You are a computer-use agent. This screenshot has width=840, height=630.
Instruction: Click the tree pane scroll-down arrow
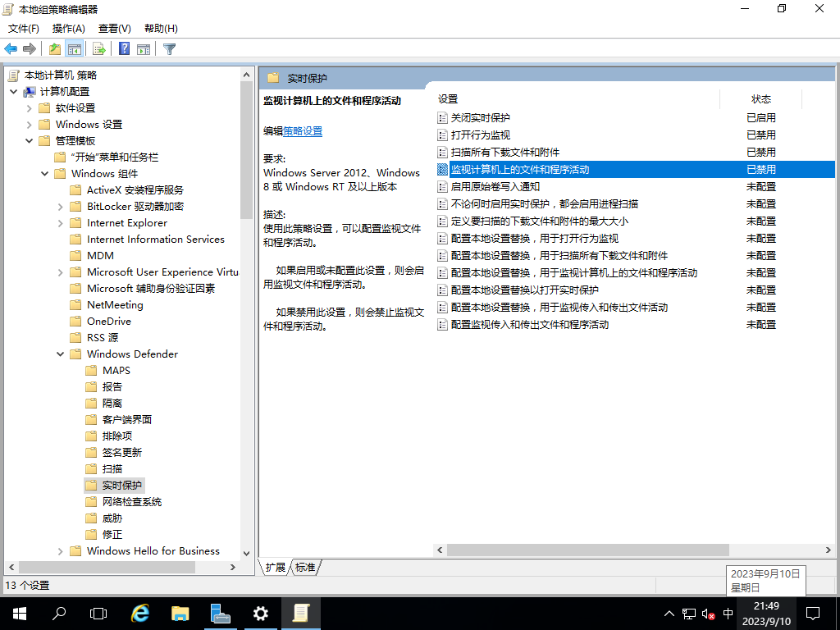point(246,554)
